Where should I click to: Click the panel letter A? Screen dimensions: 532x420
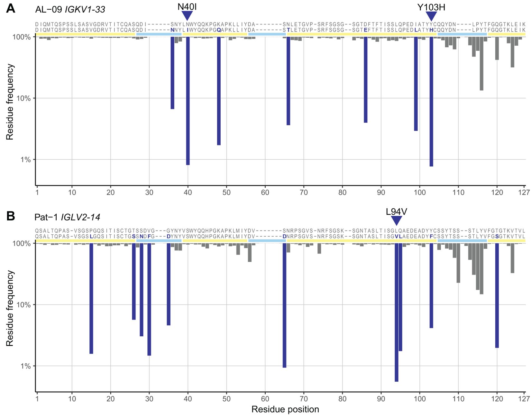11,8
